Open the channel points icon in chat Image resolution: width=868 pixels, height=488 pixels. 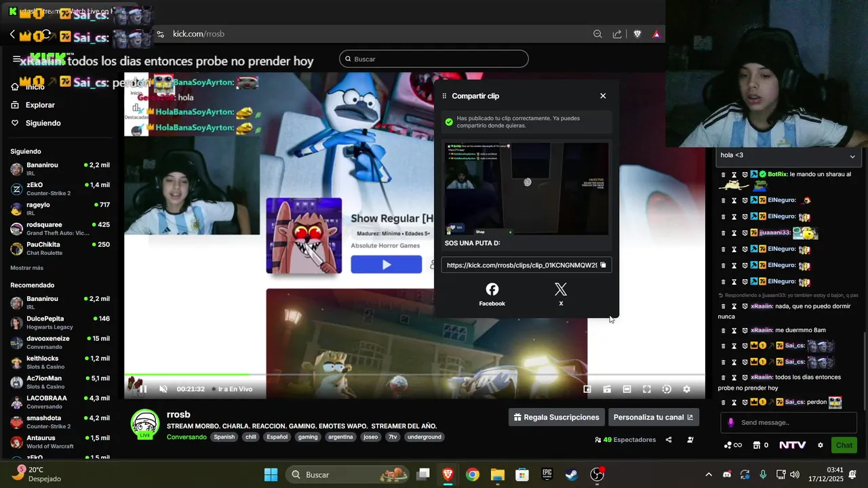(732, 445)
